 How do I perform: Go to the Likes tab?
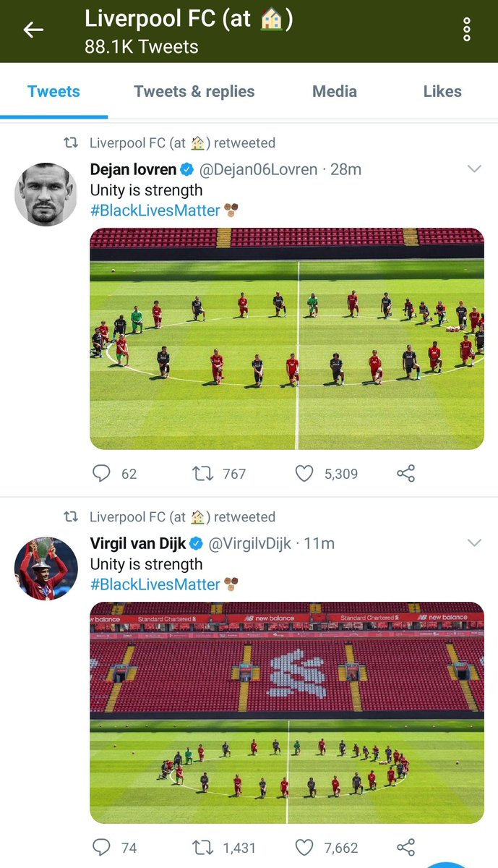[x=442, y=91]
